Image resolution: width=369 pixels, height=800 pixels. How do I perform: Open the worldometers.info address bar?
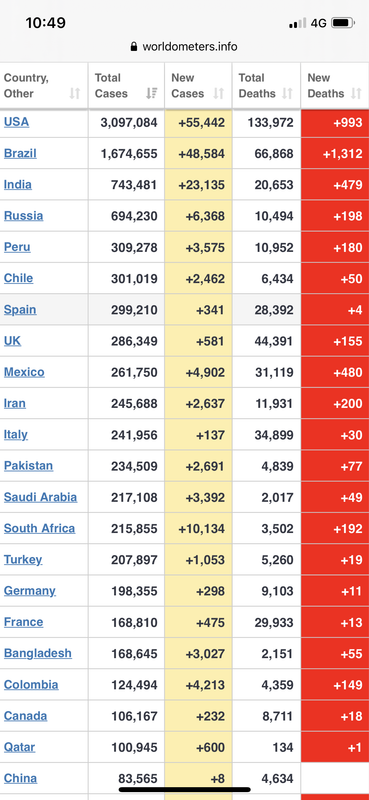(x=184, y=47)
